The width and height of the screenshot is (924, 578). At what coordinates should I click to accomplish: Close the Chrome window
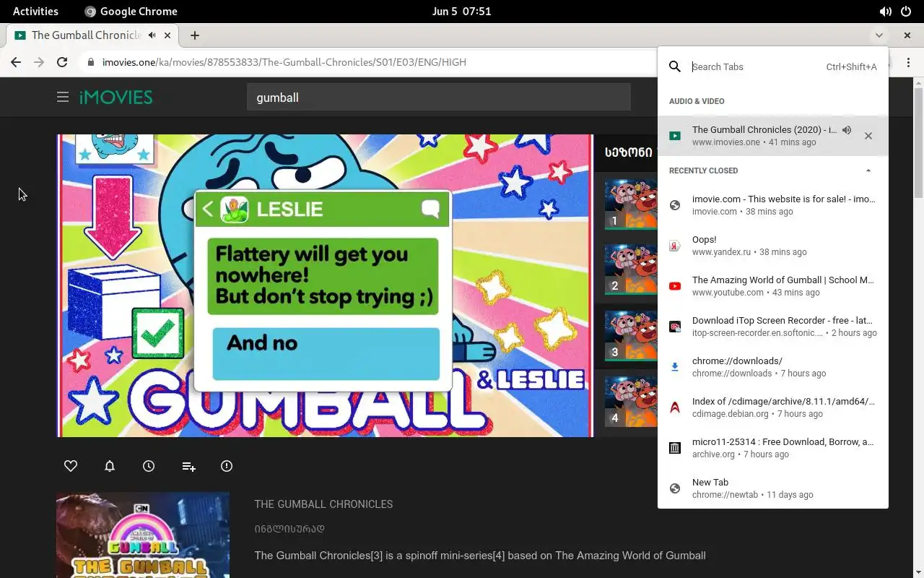907,35
